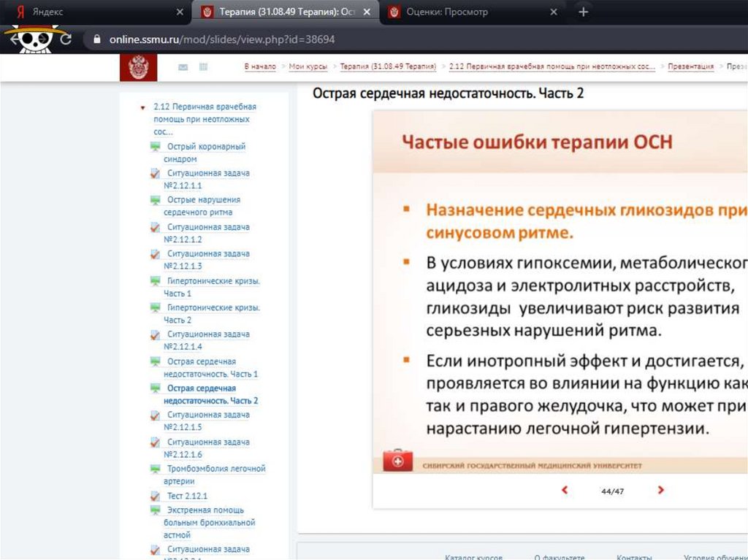Image resolution: width=748 pixels, height=560 pixels.
Task: Click the university crest logo
Action: tap(138, 67)
